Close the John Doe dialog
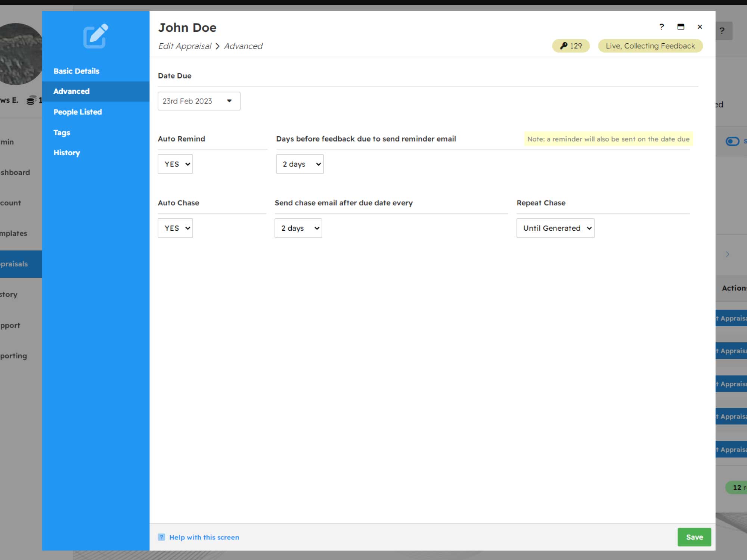The width and height of the screenshot is (747, 560). [700, 27]
